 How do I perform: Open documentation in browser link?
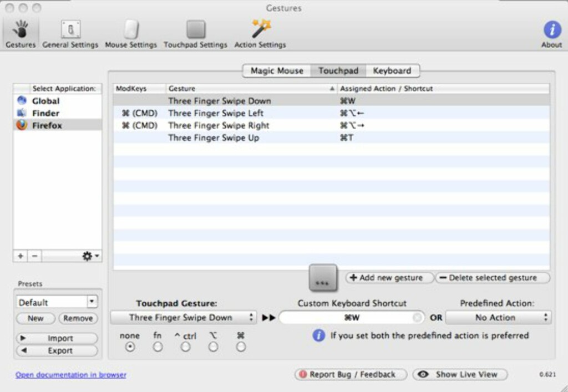pyautogui.click(x=71, y=375)
